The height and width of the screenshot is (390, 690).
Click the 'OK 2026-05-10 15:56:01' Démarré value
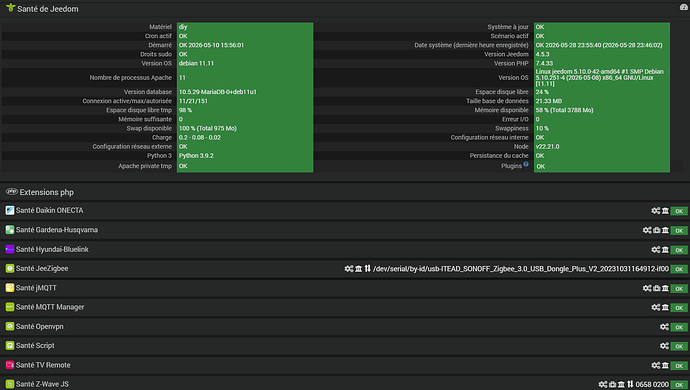(211, 45)
